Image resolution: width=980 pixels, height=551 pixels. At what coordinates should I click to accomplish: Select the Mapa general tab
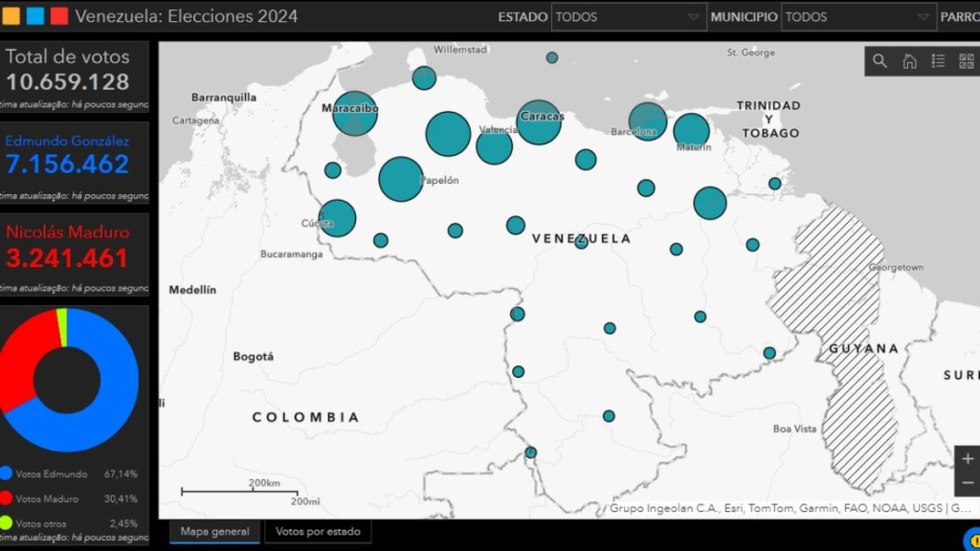coord(214,532)
